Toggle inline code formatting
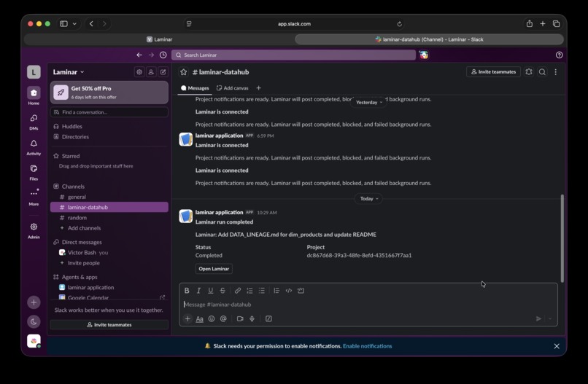The image size is (588, 384). pos(289,290)
